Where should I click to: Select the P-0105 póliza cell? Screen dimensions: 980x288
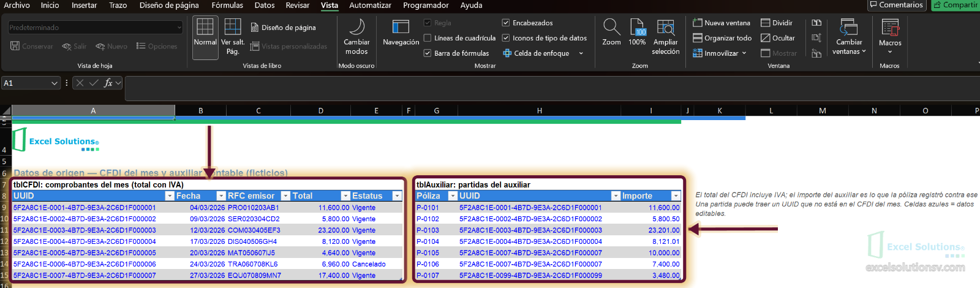coord(437,253)
